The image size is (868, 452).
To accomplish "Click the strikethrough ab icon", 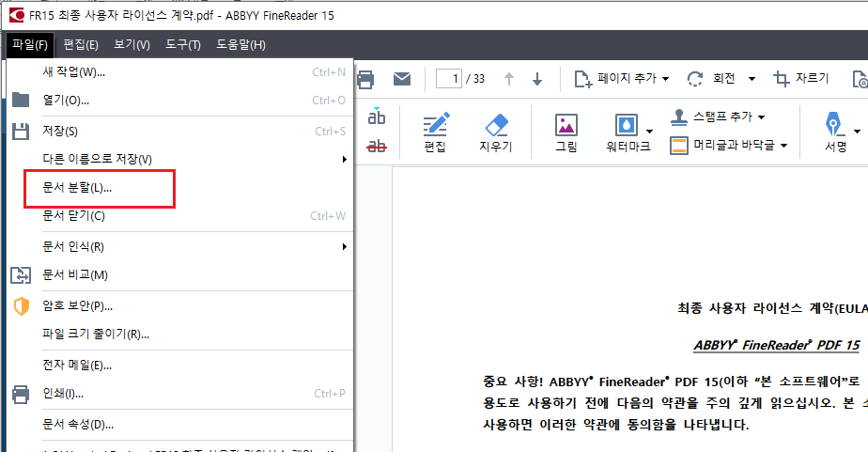I will tap(377, 146).
